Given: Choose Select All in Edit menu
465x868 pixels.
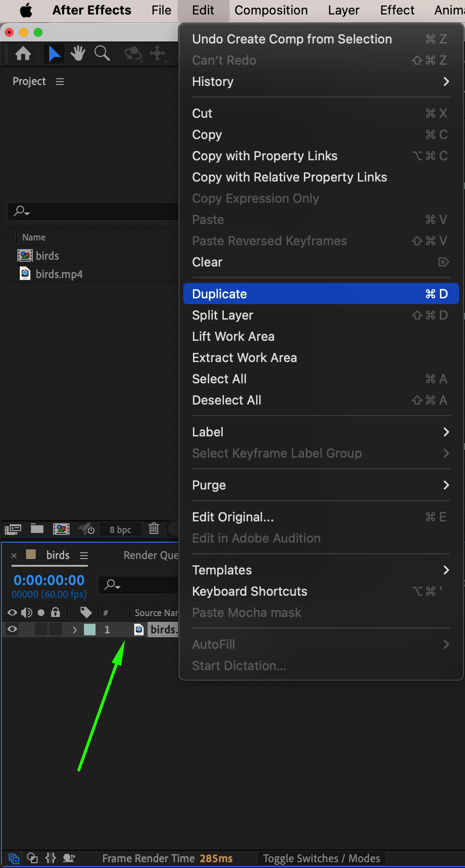Looking at the screenshot, I should pos(321,379).
